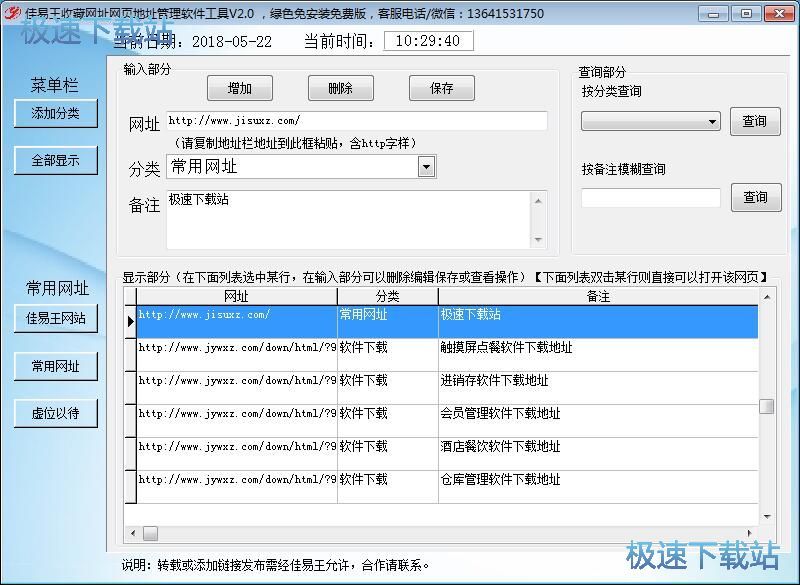
Task: Click the horizontal scrollbar thumb
Action: click(151, 533)
